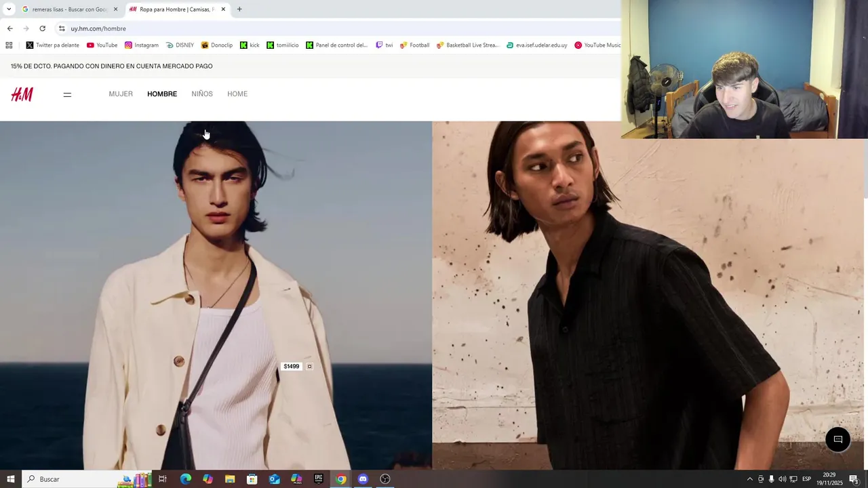Viewport: 868px width, 488px height.
Task: Open the Chrome apps grid in bookmarks bar
Action: (x=9, y=45)
